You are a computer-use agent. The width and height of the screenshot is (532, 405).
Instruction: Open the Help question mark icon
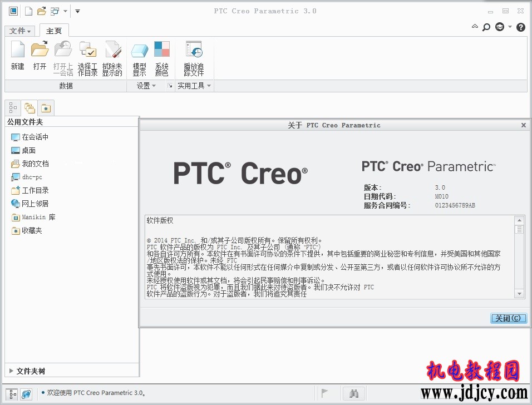coord(521,27)
